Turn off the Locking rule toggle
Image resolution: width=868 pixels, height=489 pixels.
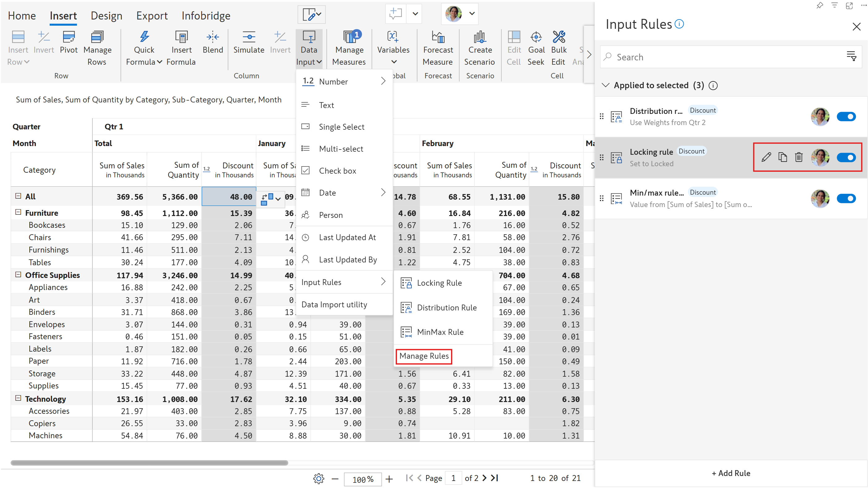846,158
